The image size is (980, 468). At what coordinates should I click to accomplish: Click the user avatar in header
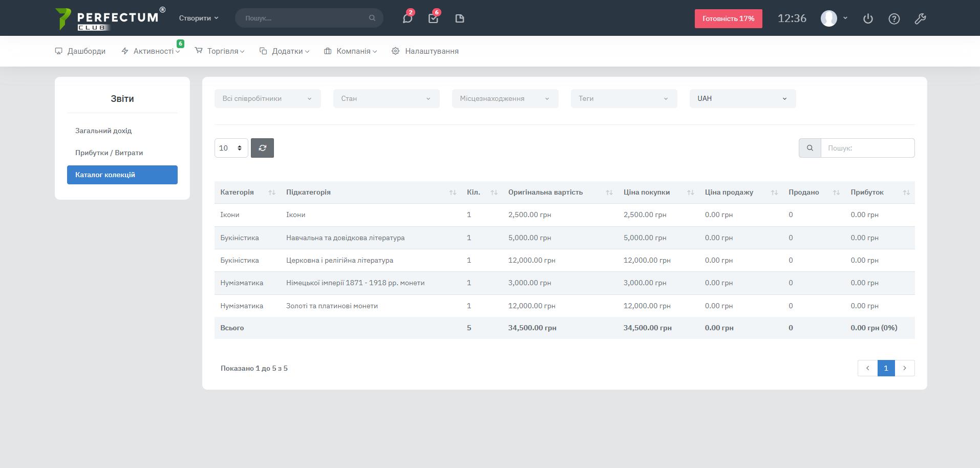pos(828,18)
